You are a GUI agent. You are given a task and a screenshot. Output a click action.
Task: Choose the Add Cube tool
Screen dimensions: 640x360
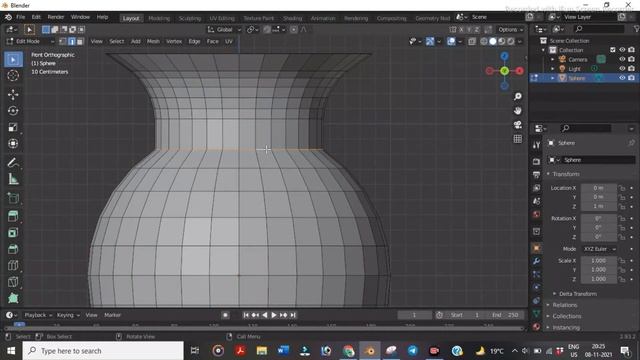[x=13, y=198]
